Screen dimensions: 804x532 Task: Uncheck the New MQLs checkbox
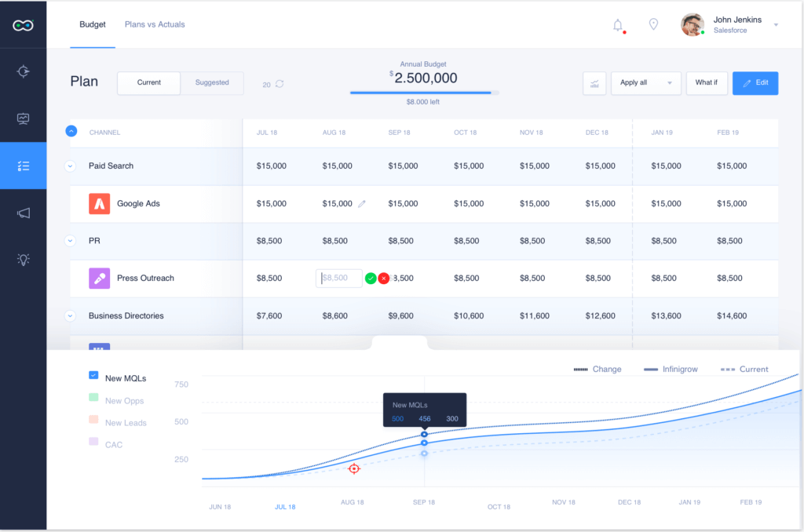click(93, 377)
